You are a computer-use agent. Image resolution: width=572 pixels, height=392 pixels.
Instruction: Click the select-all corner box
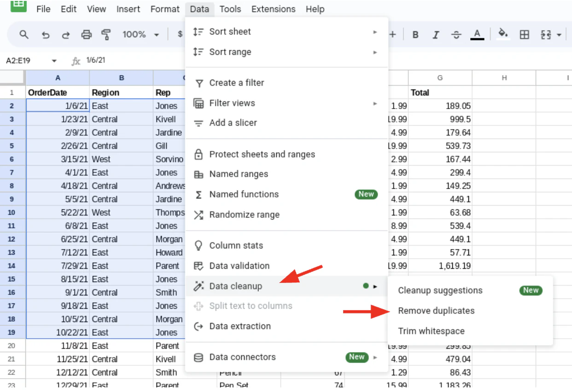pos(12,78)
